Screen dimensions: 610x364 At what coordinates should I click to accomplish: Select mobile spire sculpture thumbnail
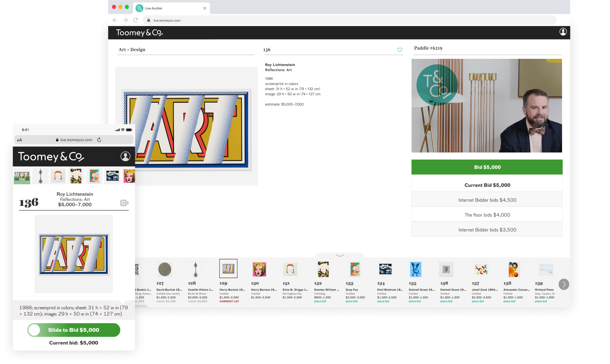tap(40, 176)
